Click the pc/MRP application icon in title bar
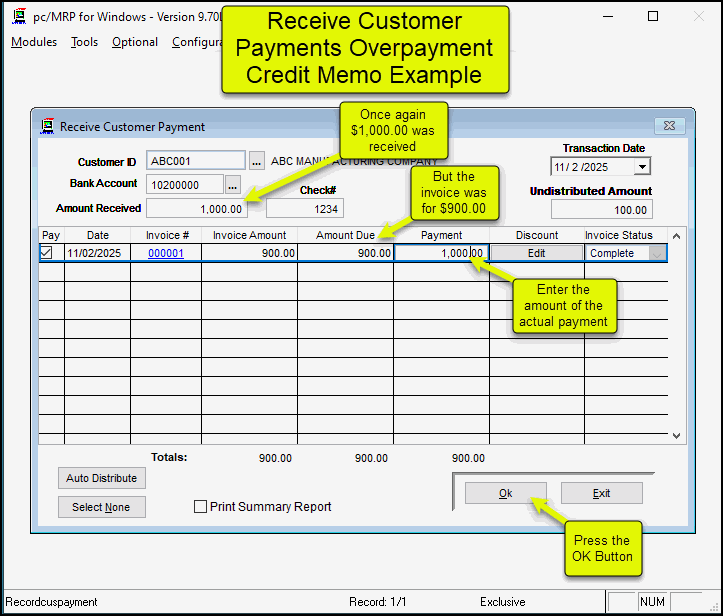The image size is (723, 616). [17, 17]
